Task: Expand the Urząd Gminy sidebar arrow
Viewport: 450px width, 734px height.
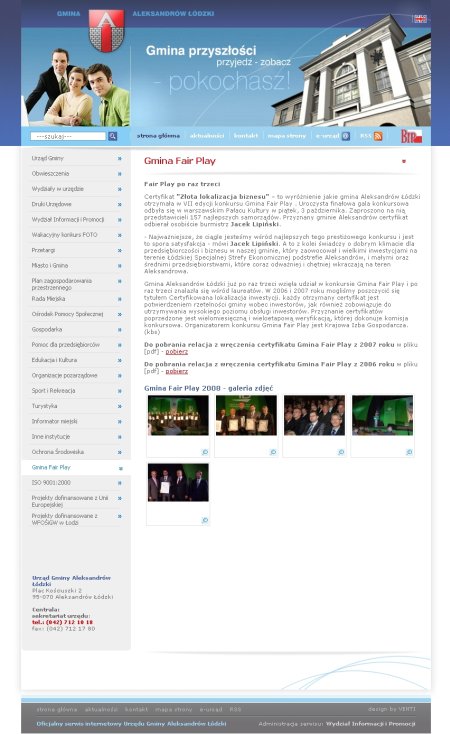Action: [x=120, y=159]
